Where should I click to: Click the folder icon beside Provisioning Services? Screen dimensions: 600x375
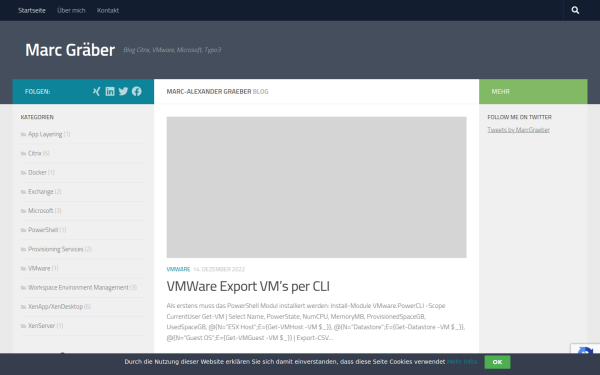(x=23, y=249)
